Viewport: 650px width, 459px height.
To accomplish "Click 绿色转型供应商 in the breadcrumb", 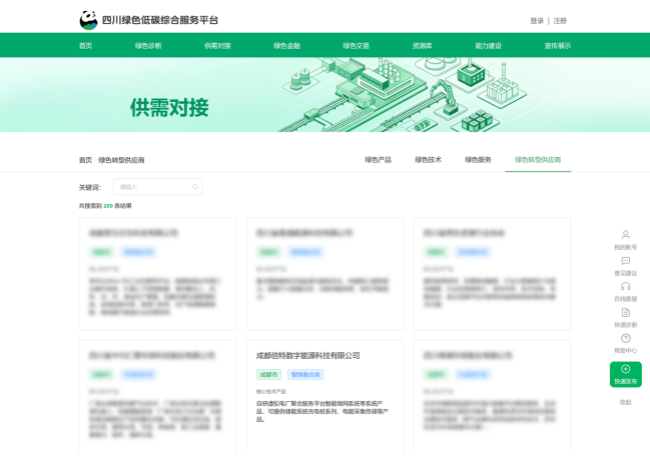I will coord(121,160).
